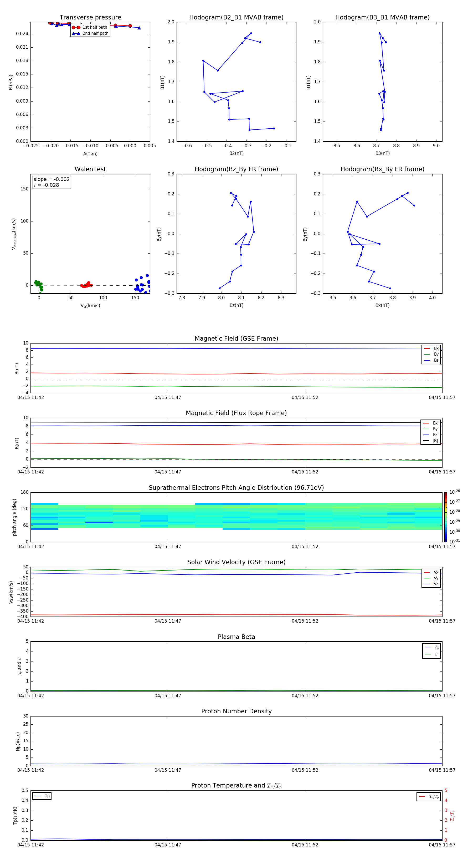Select the "Bz(nT)" x-axis label
473x868 pixels.
click(236, 305)
